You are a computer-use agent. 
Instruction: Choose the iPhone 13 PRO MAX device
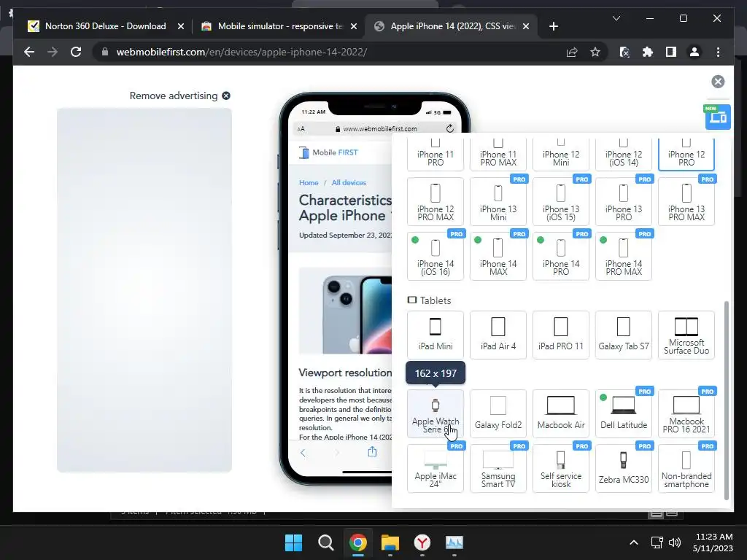pyautogui.click(x=686, y=201)
